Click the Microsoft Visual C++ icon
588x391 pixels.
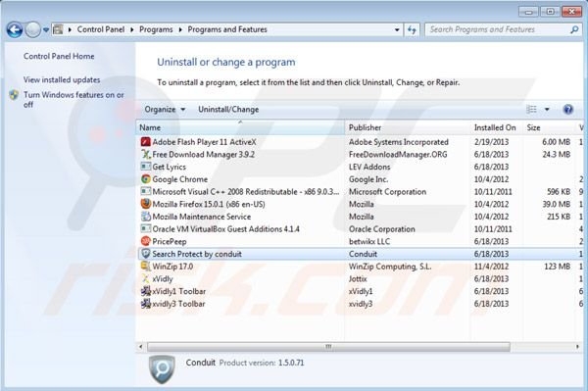[x=145, y=191]
